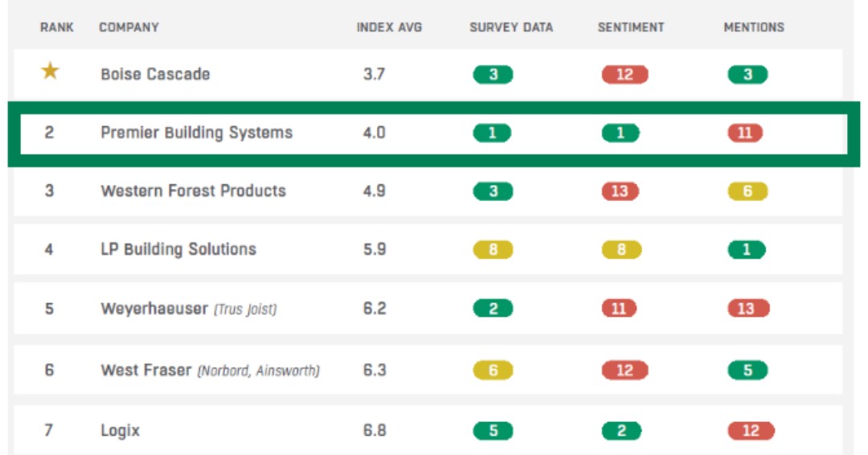Image resolution: width=868 pixels, height=455 pixels.
Task: Click the INDEX AVG column header
Action: click(x=389, y=27)
